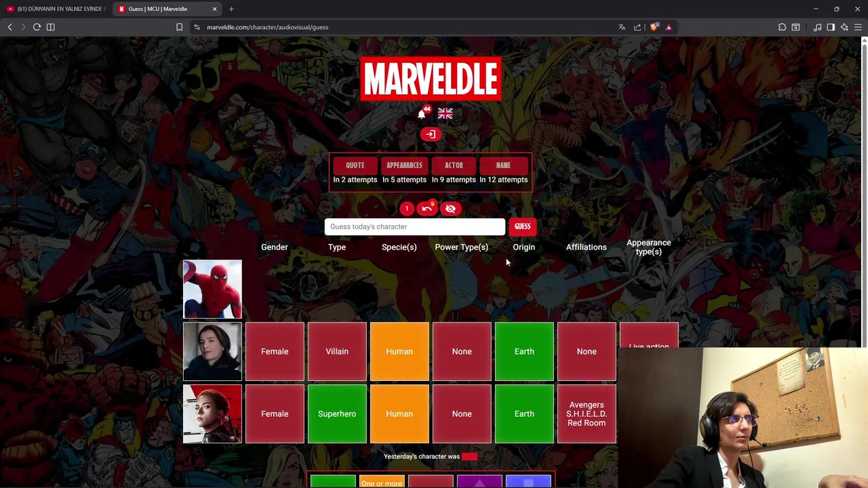
Task: Toggle the right sidebar panel icon
Action: click(831, 27)
